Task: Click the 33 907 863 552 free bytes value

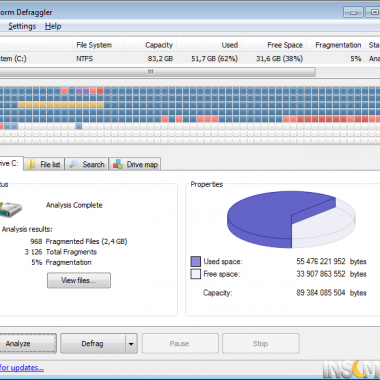Action: click(321, 274)
